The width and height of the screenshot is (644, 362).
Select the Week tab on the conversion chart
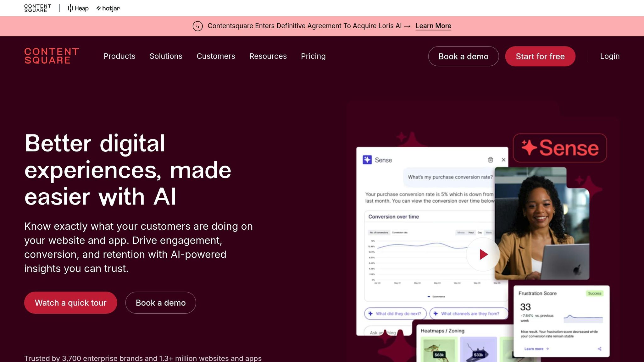489,233
